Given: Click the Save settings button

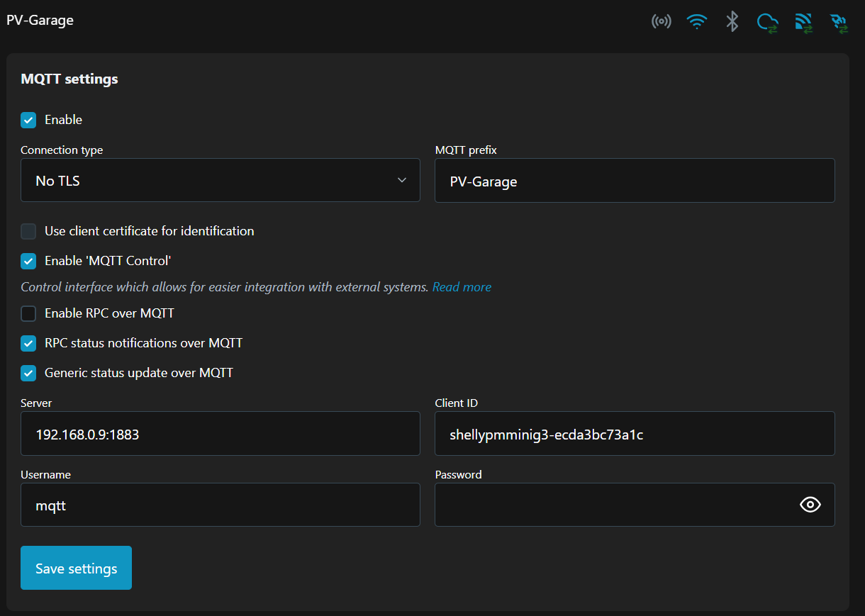Looking at the screenshot, I should [76, 568].
